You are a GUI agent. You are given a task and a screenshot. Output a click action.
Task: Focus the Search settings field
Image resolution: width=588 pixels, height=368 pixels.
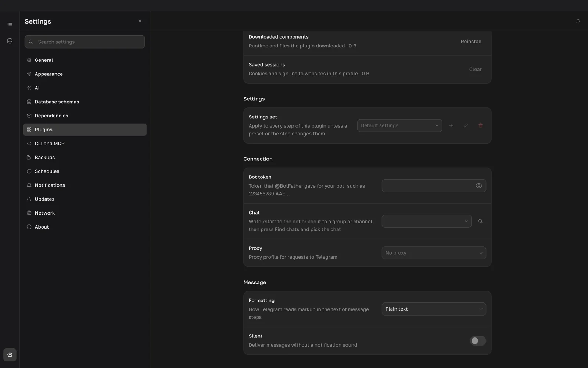point(85,42)
